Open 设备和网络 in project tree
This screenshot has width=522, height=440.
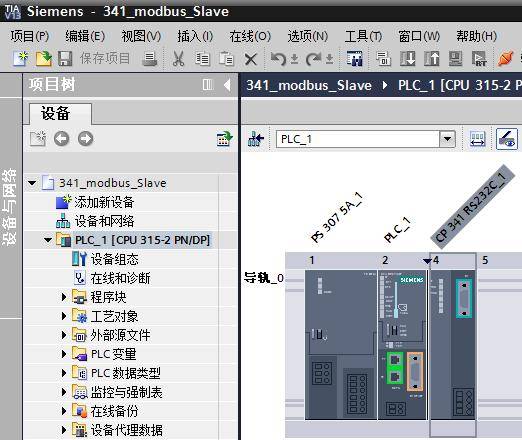(104, 221)
